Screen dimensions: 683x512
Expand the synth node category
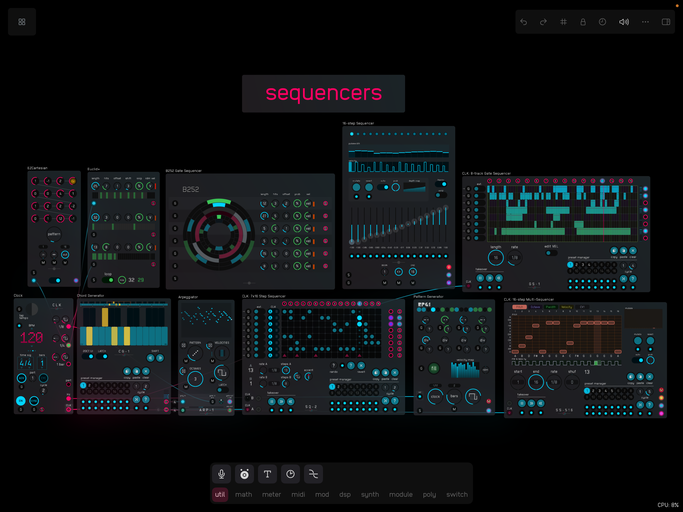point(370,494)
